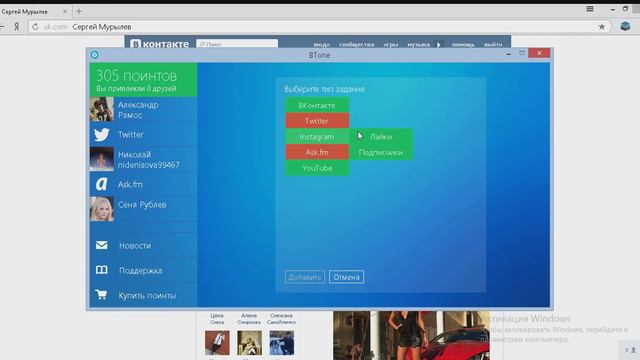Image resolution: width=640 pixels, height=360 pixels.
Task: Select Лайки in the Instagram submenu
Action: [x=381, y=137]
